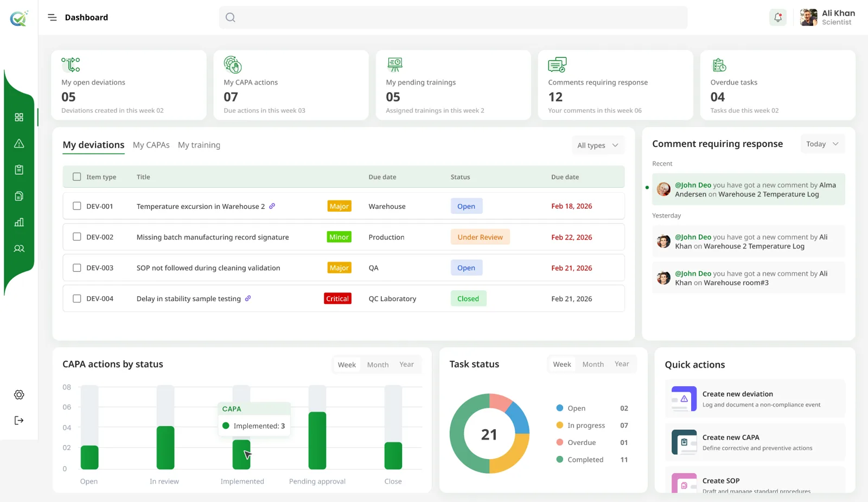Open the documents icon in sidebar
Screen dimensions: 868x502
tap(19, 196)
